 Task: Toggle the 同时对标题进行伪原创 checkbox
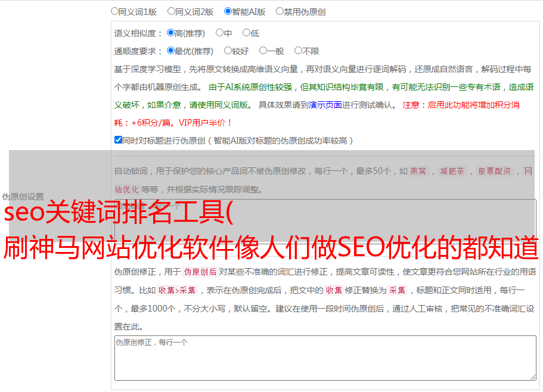click(118, 140)
